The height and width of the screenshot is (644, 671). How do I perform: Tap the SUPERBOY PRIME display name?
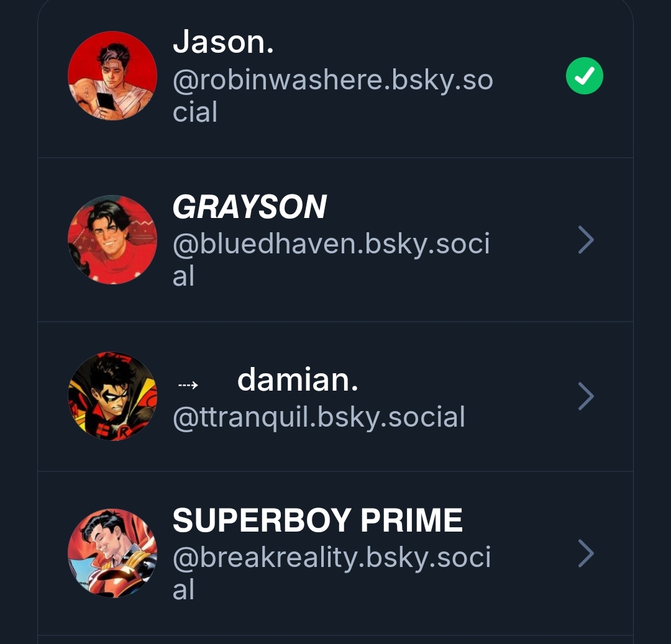[317, 520]
